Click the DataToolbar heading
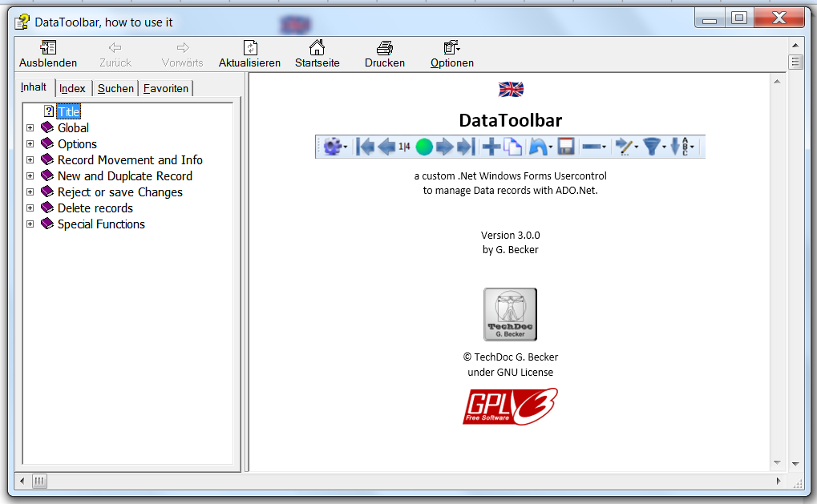The width and height of the screenshot is (817, 504). (x=510, y=120)
